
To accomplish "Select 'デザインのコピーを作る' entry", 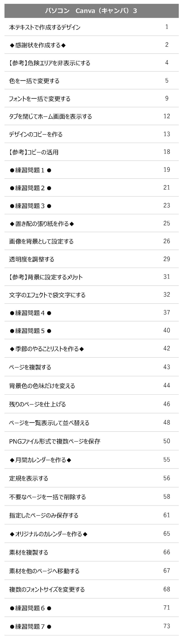I will click(x=36, y=134).
